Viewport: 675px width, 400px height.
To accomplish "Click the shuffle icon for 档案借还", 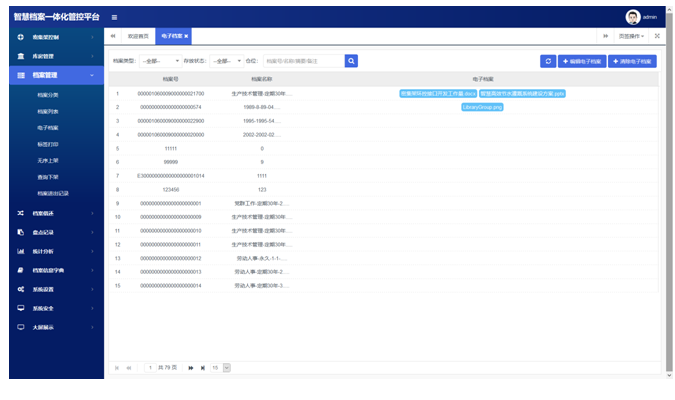I will point(21,213).
